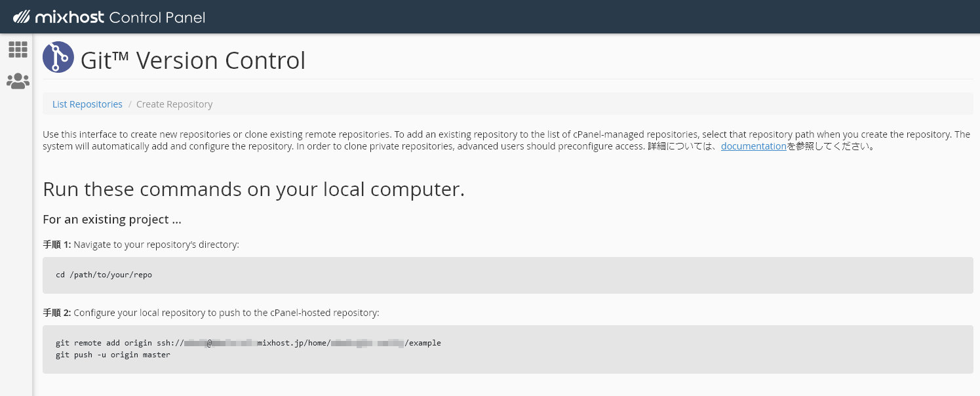
Task: Click the Git™ Version Control heading
Action: pos(193,60)
